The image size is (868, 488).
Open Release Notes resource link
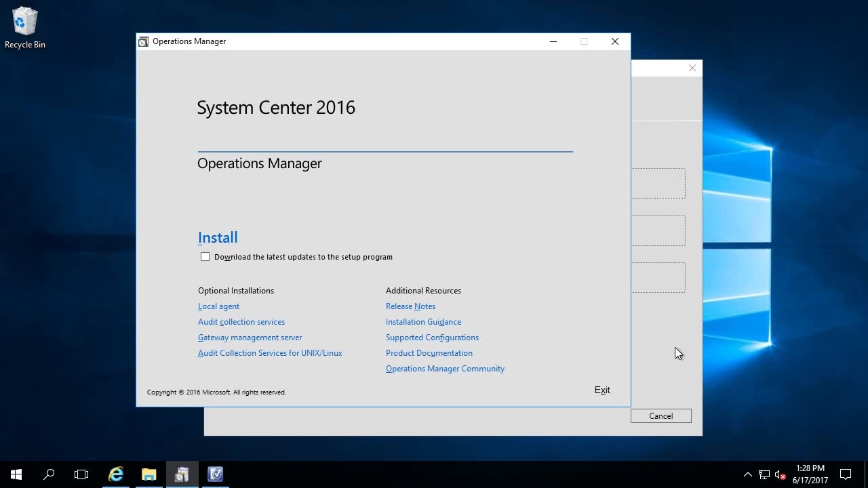coord(410,306)
